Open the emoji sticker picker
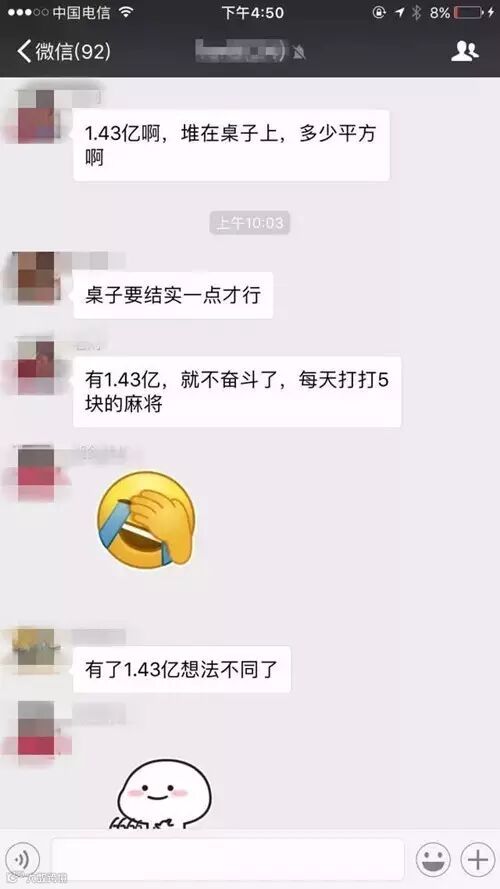500x889 pixels. point(433,860)
